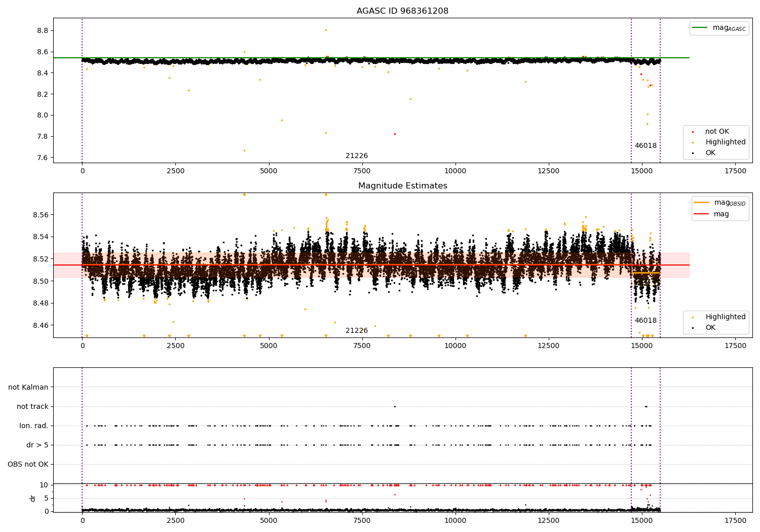Click the 'dr > 5' y-axis label

click(x=37, y=445)
